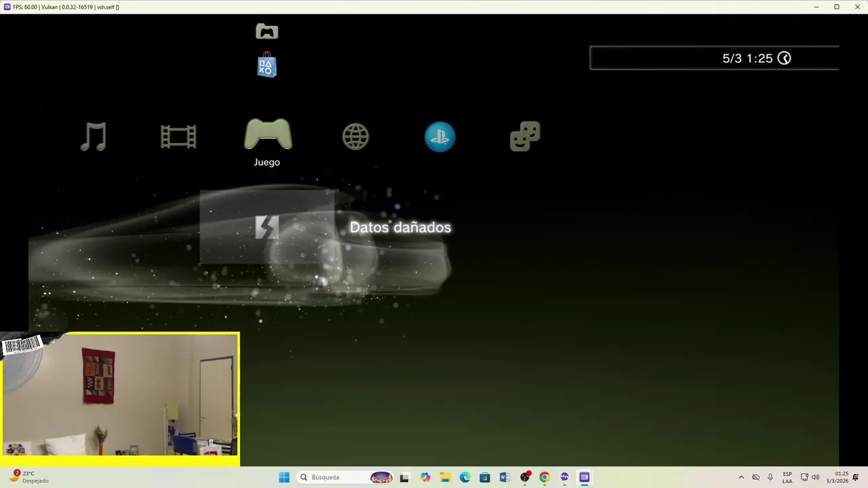This screenshot has height=488, width=868.
Task: Open the purple round app on the taskbar
Action: [564, 477]
